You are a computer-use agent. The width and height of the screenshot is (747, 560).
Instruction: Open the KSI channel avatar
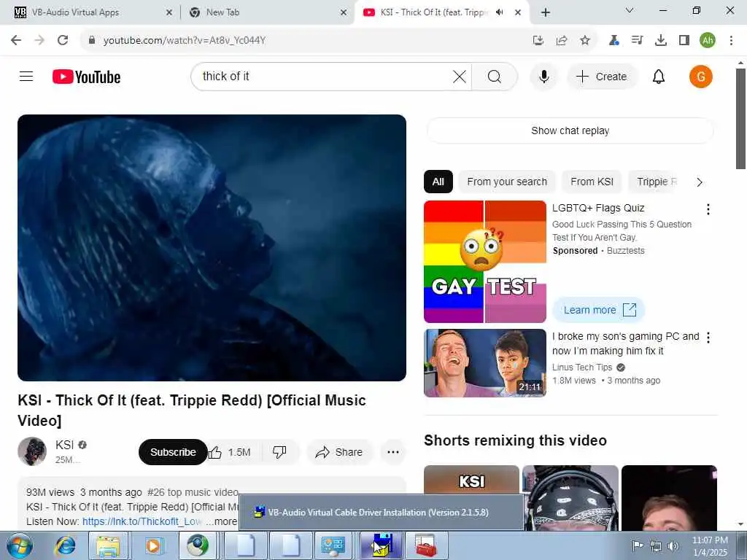coord(32,451)
